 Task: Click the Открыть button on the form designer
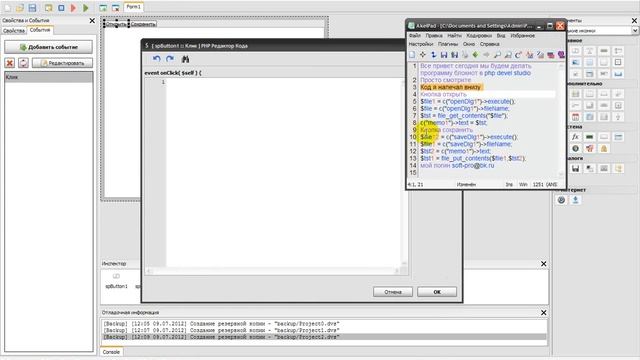[x=116, y=24]
